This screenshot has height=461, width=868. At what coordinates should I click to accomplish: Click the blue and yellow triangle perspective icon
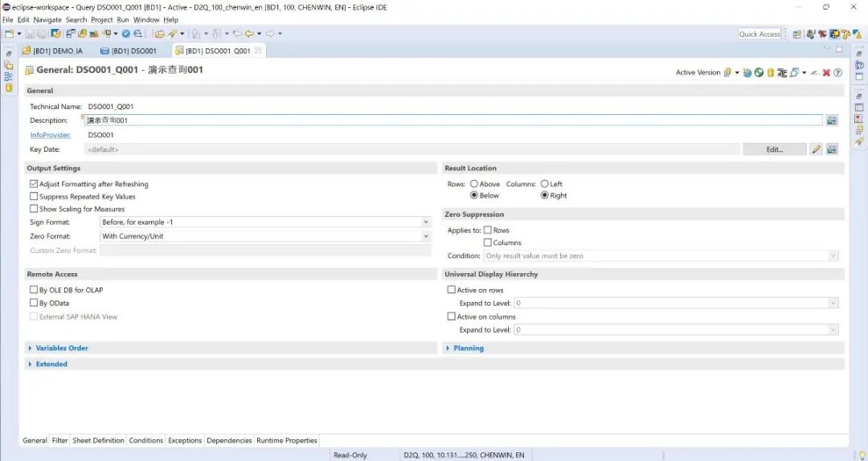(858, 35)
